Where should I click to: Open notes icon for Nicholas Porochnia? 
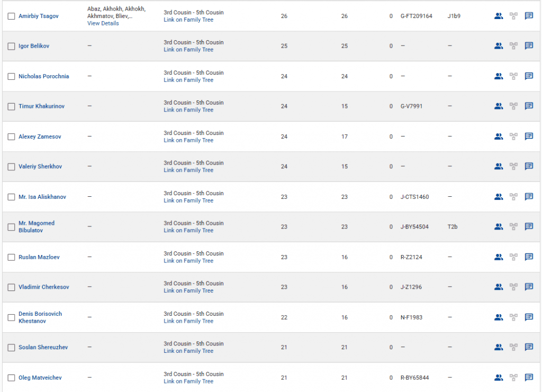click(529, 76)
